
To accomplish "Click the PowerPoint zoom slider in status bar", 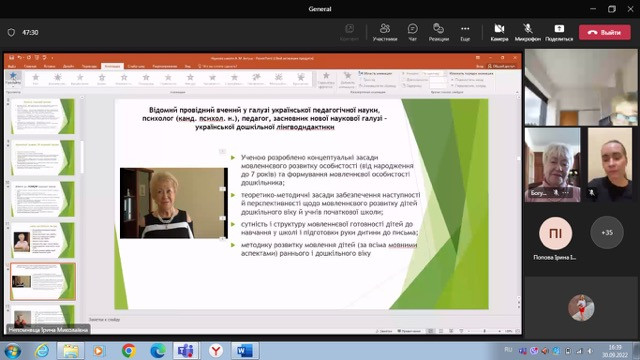I will (x=484, y=331).
